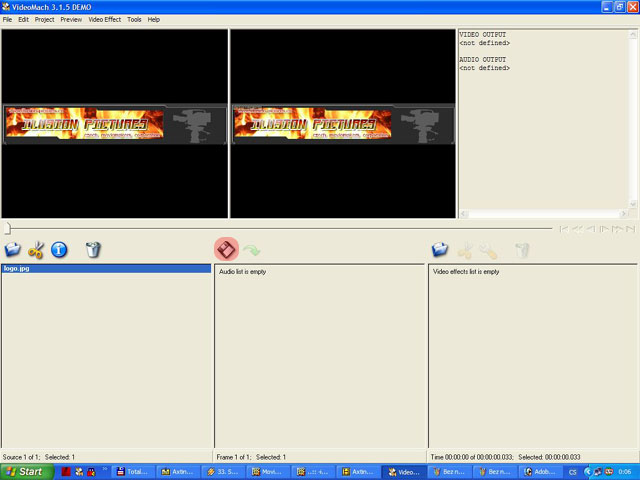Click the frame position slider handle
640x480 pixels.
pyautogui.click(x=7, y=228)
